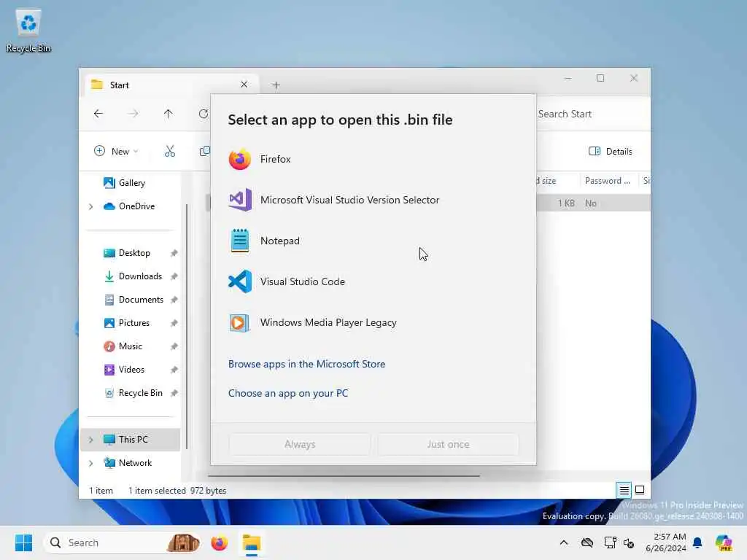The image size is (747, 560).
Task: Unpin Desktop using its pin icon
Action: (x=174, y=253)
